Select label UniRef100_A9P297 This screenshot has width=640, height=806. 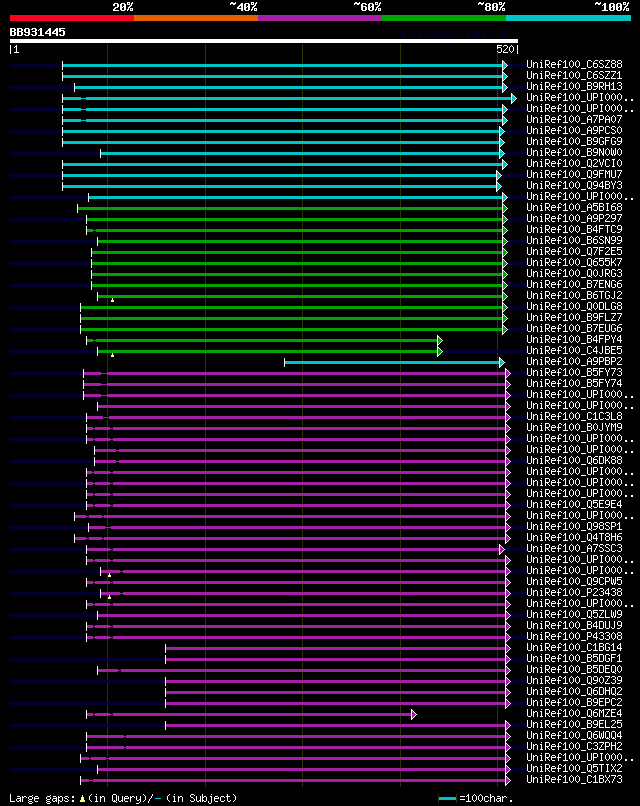pos(574,218)
